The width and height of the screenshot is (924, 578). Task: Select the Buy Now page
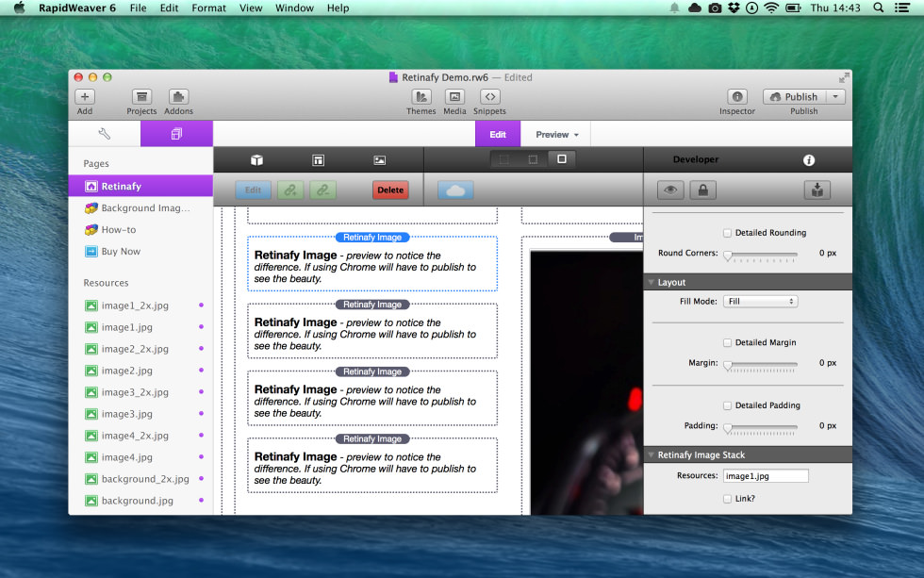pyautogui.click(x=140, y=252)
